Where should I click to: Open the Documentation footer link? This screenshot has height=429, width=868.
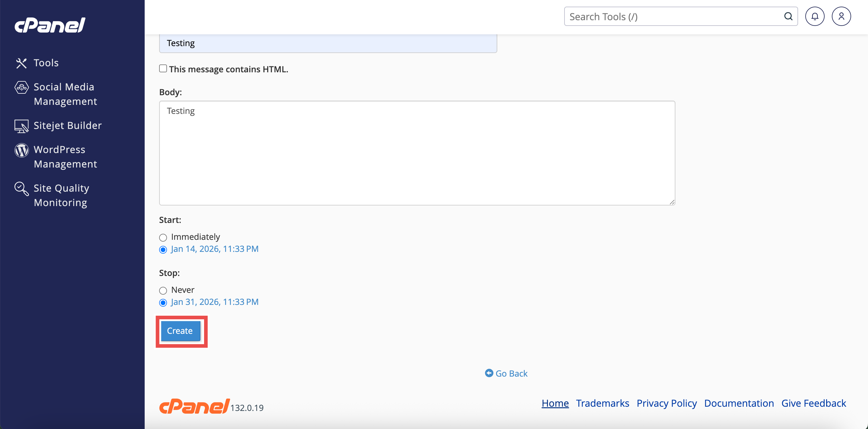pos(739,403)
